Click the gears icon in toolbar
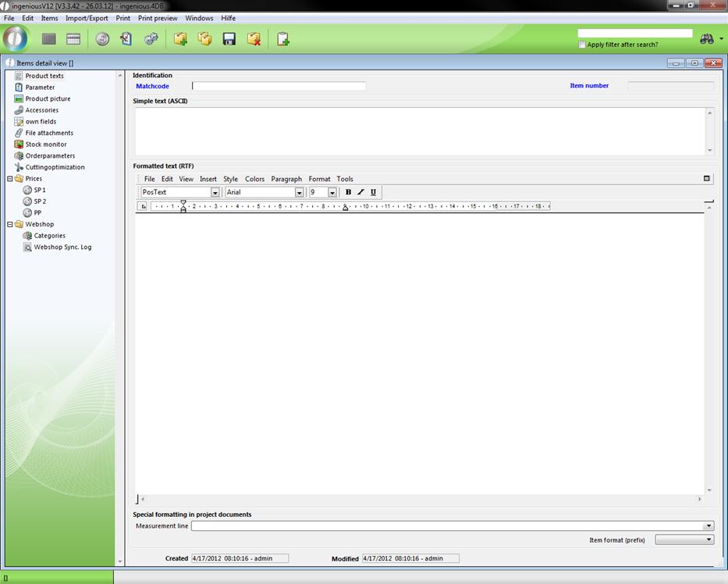Screen dimensions: 728x584 point(151,39)
